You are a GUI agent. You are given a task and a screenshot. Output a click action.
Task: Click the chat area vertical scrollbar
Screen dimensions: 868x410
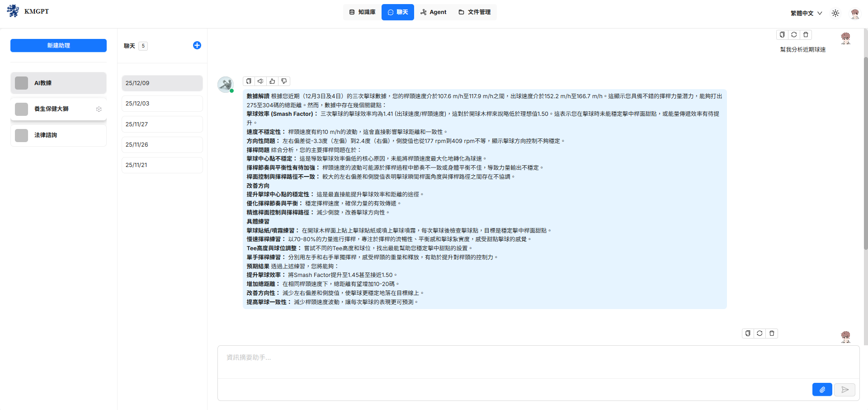click(x=865, y=154)
